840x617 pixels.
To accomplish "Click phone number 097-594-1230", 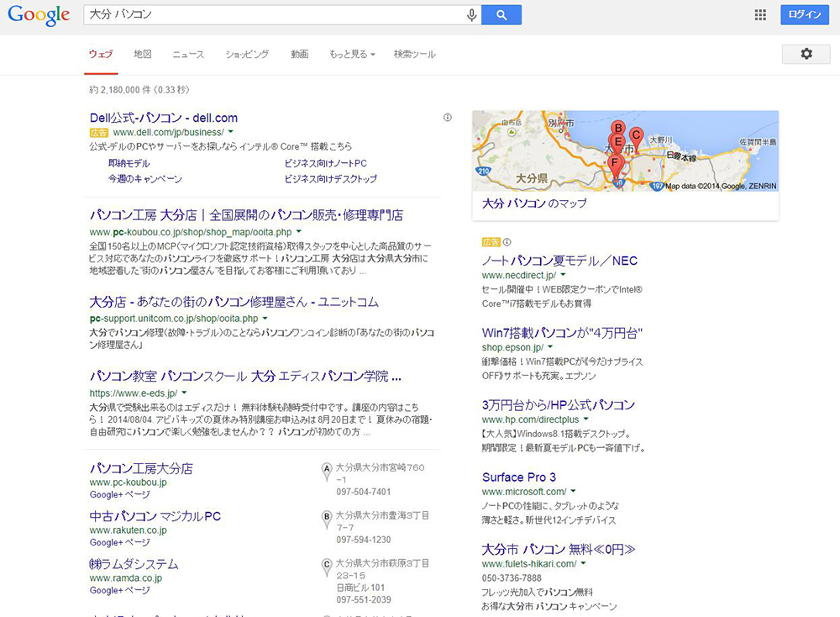I will [363, 540].
